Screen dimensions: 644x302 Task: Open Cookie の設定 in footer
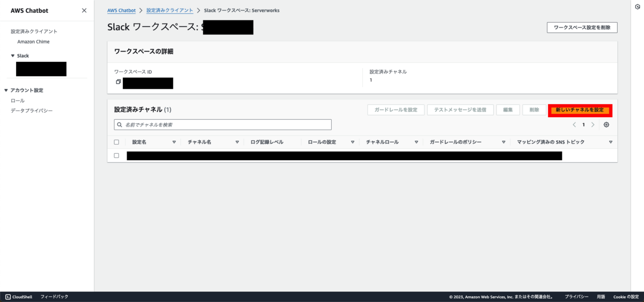[626, 297]
